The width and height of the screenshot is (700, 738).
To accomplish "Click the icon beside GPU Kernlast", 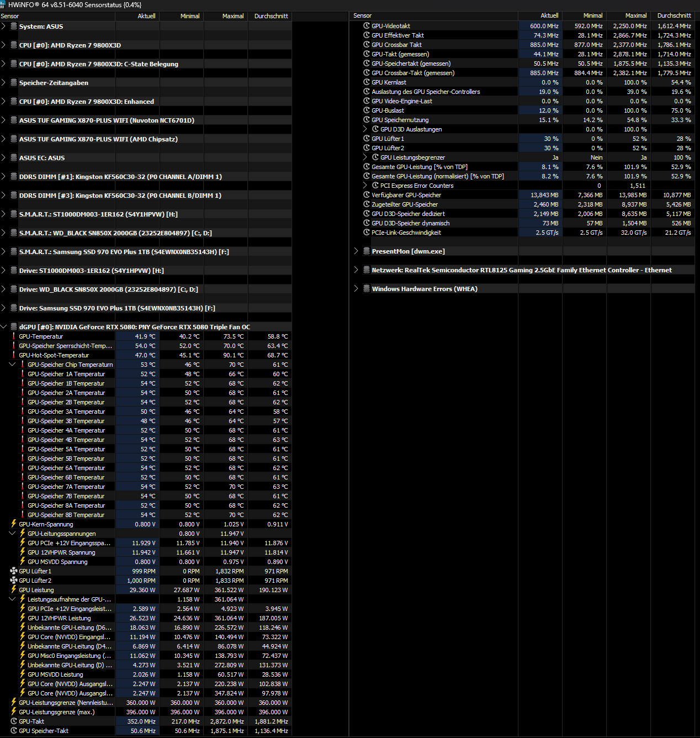I will 367,82.
